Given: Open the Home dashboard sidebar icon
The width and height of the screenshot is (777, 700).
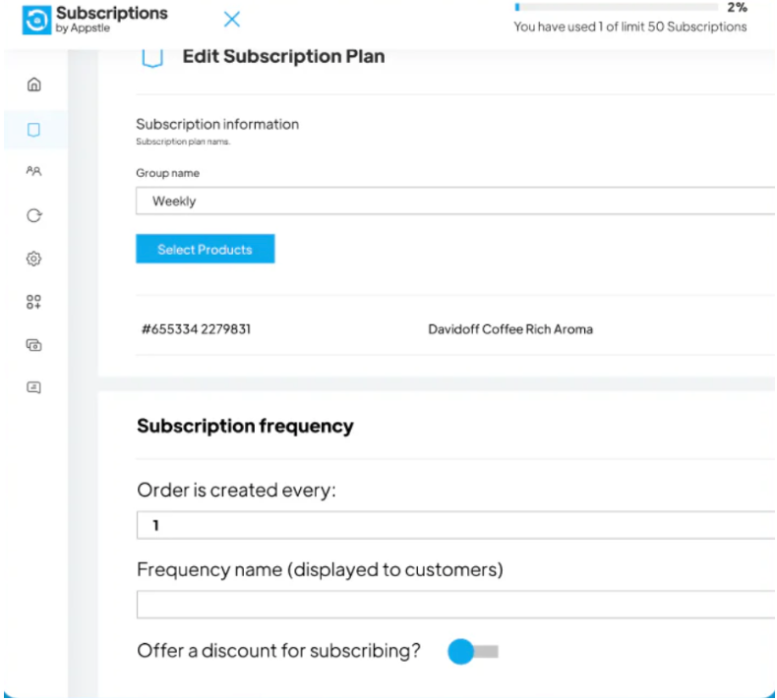Looking at the screenshot, I should [x=33, y=85].
